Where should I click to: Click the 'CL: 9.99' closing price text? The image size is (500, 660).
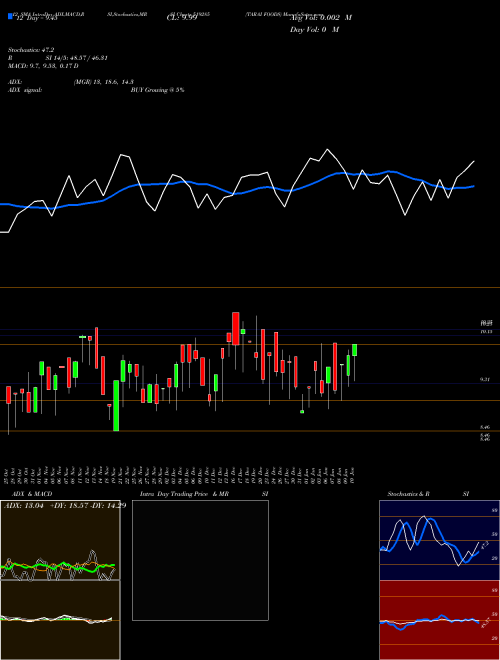[x=182, y=18]
